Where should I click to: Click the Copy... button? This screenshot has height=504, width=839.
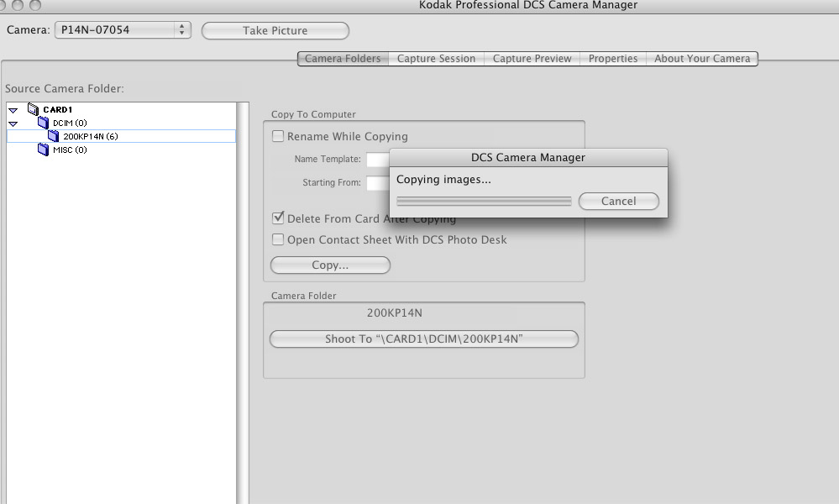(x=330, y=265)
